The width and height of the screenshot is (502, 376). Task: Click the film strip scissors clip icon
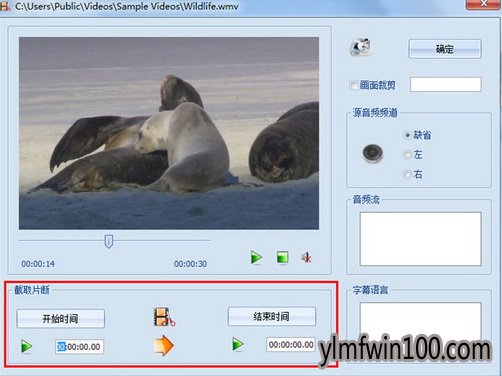point(164,317)
